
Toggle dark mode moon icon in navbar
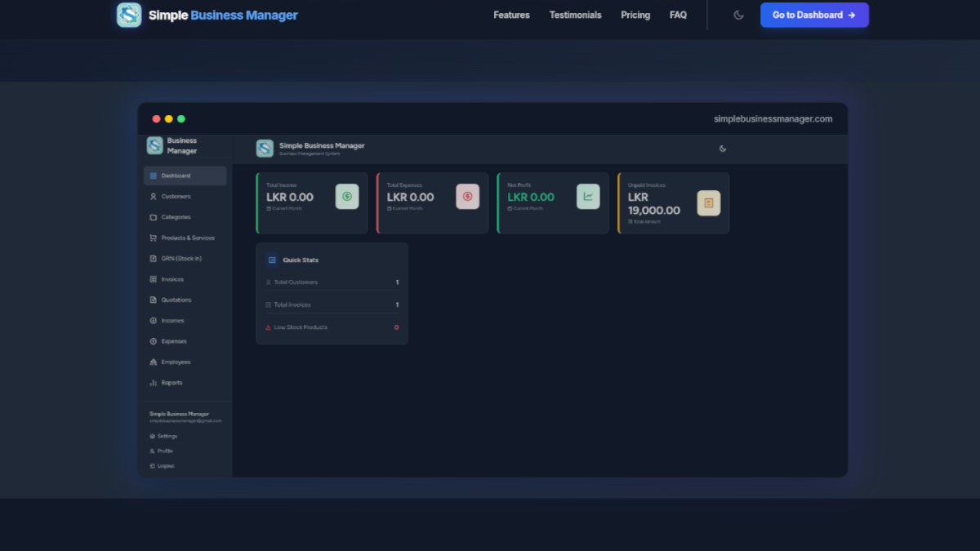(x=738, y=15)
